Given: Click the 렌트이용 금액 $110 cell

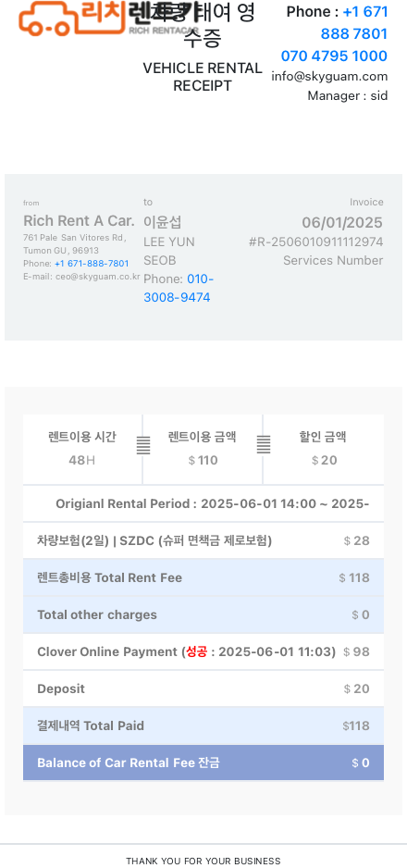Looking at the screenshot, I should point(203,449).
